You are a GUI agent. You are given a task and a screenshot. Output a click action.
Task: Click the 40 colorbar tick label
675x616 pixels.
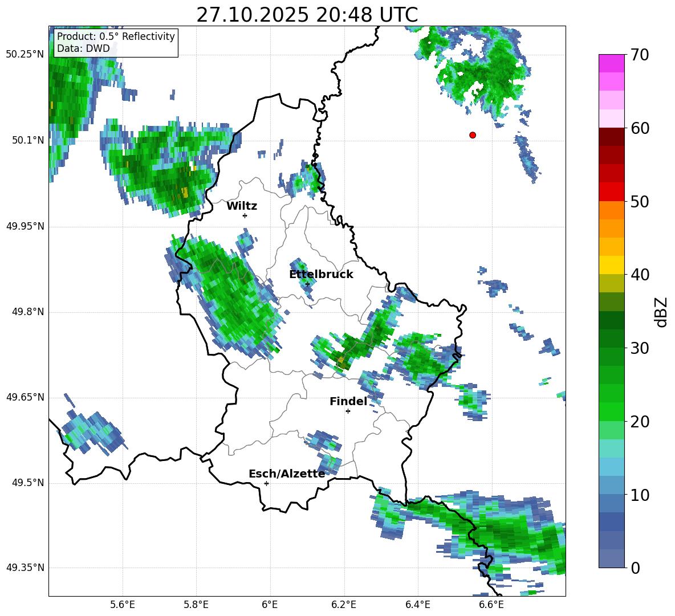[x=640, y=275]
